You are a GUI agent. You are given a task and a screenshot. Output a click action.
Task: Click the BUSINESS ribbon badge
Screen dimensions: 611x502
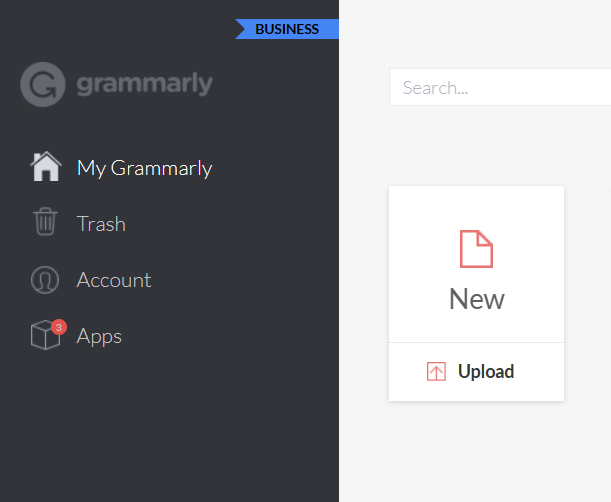tap(287, 29)
